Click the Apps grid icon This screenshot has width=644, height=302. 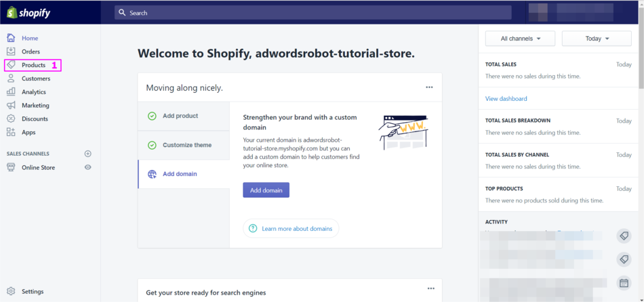point(11,132)
